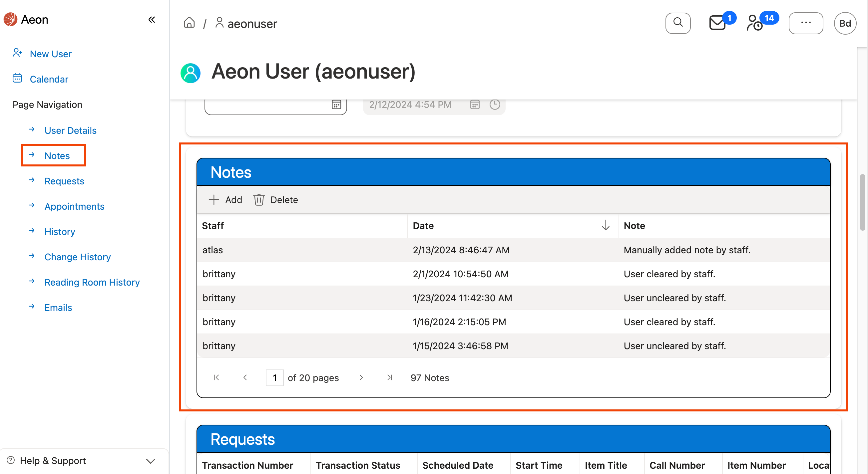Go to next notes page chevron
Screen dimensions: 868x474
[361, 377]
